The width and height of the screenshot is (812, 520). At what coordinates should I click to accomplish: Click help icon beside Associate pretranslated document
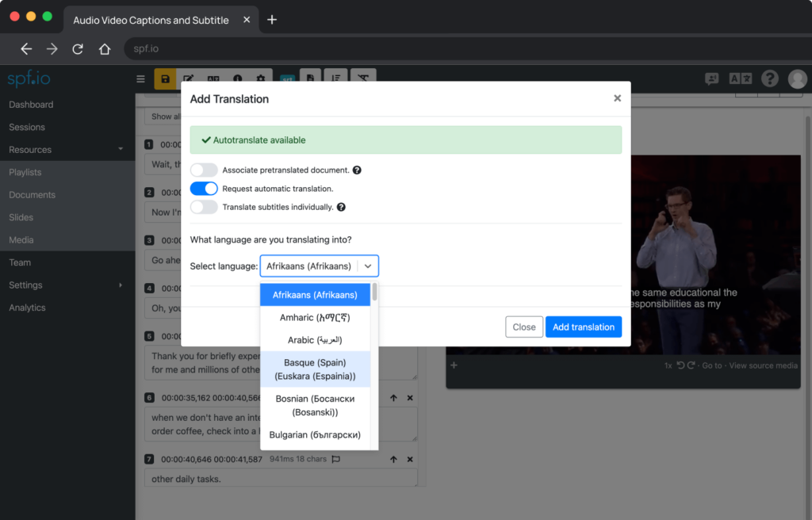(357, 170)
